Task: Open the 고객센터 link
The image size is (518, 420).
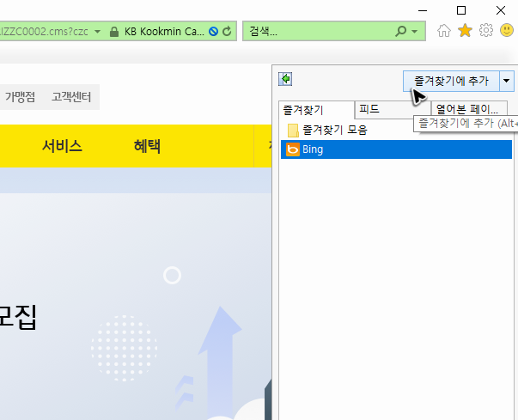Action: coord(71,97)
